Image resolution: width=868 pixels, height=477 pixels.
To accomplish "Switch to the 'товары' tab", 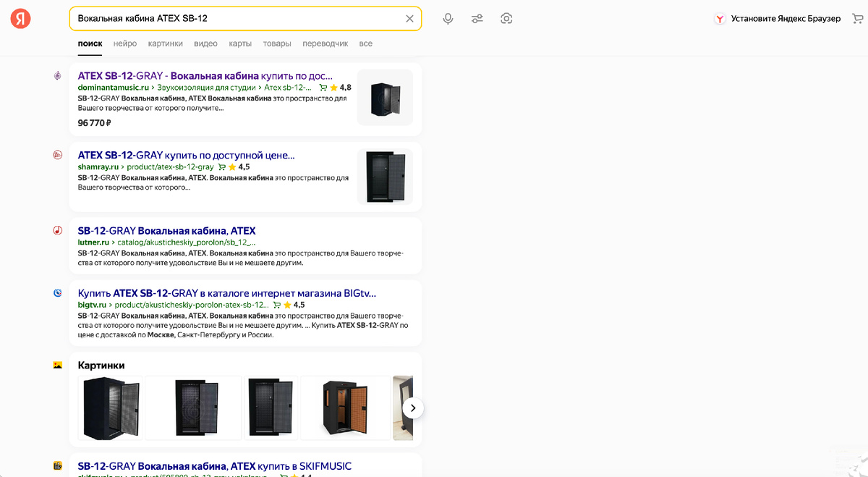I will 277,43.
